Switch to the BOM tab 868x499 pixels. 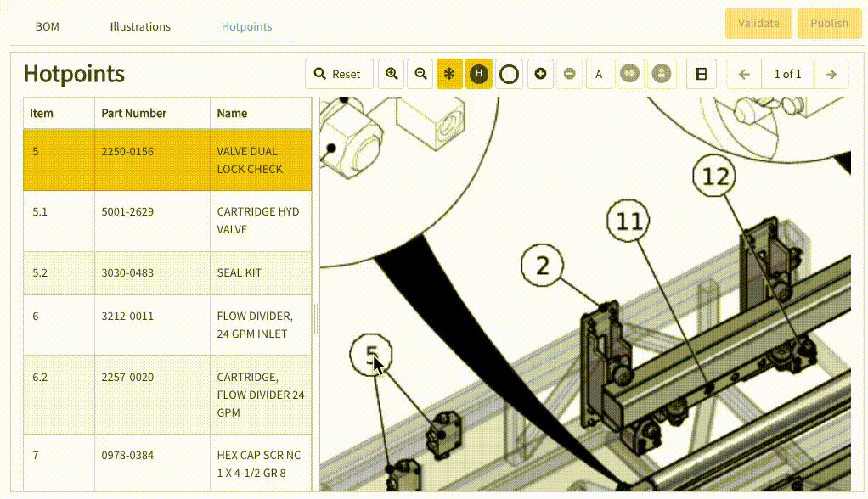click(48, 26)
